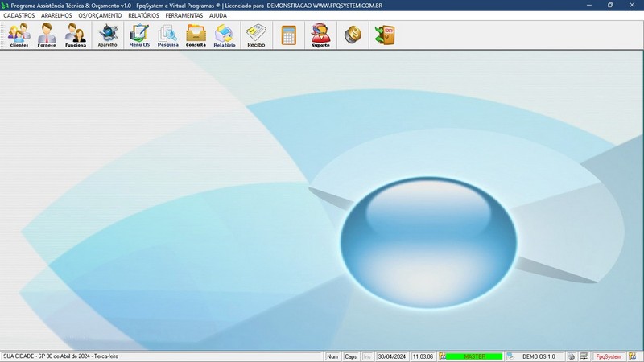Image resolution: width=644 pixels, height=362 pixels.
Task: Restore down the program window
Action: tap(610, 6)
